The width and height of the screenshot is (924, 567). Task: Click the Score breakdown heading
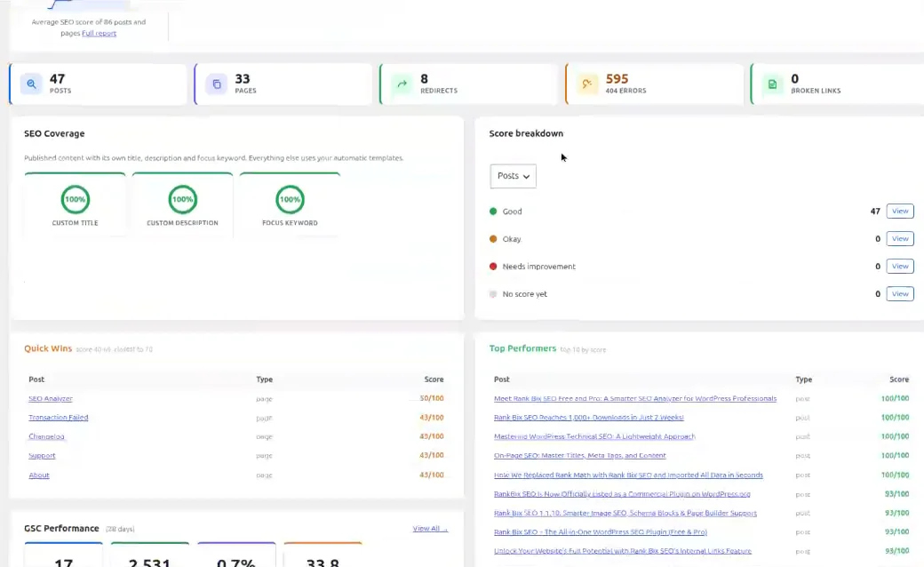click(526, 133)
